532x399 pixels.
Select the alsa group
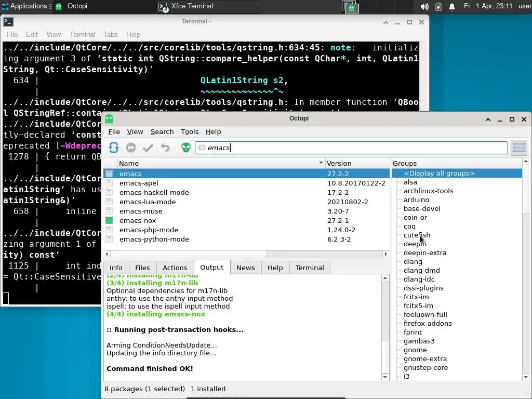(410, 182)
